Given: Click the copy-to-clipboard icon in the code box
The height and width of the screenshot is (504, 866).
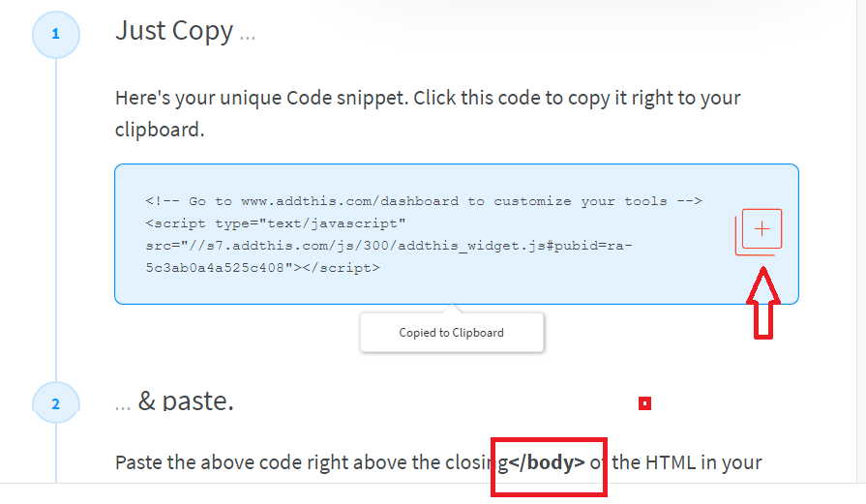Looking at the screenshot, I should coord(759,232).
